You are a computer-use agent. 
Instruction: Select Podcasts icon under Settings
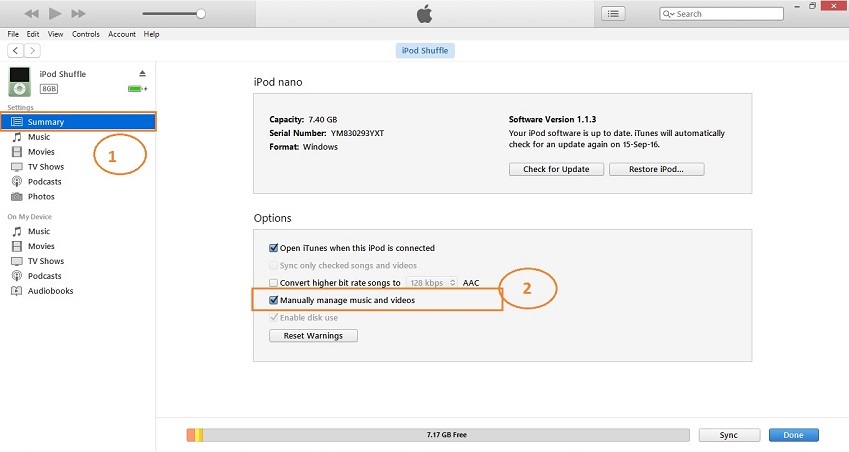click(17, 182)
